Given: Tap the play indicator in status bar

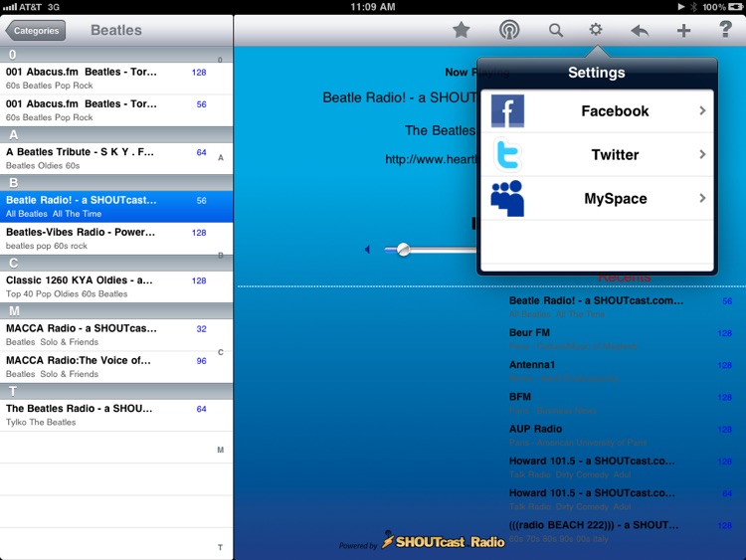Looking at the screenshot, I should coord(680,7).
